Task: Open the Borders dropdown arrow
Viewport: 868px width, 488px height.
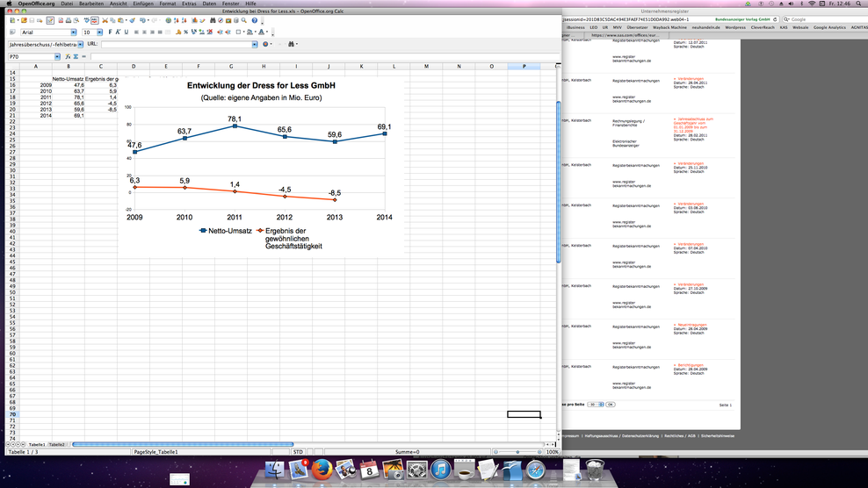Action: click(244, 32)
